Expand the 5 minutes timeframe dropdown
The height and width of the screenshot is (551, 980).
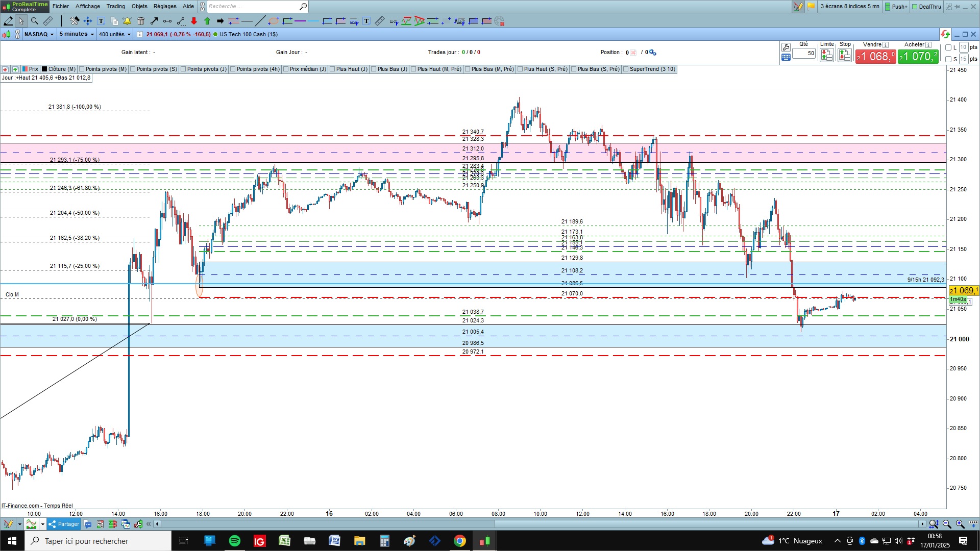click(x=77, y=34)
